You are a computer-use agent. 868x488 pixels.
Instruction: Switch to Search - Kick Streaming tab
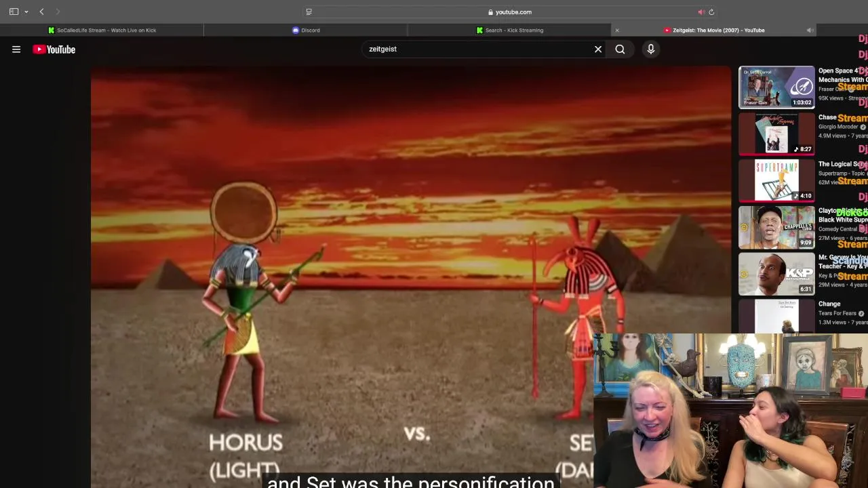(x=509, y=30)
